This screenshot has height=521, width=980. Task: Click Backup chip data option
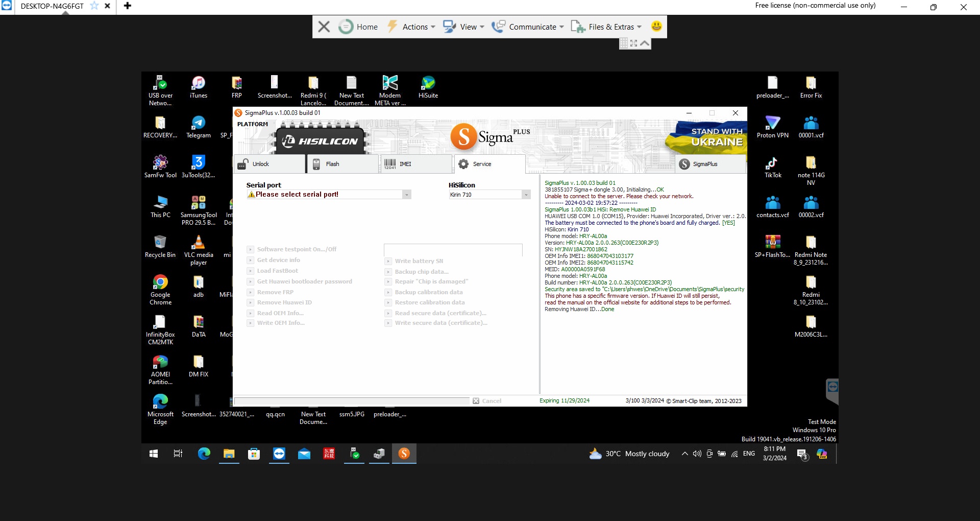coord(417,272)
